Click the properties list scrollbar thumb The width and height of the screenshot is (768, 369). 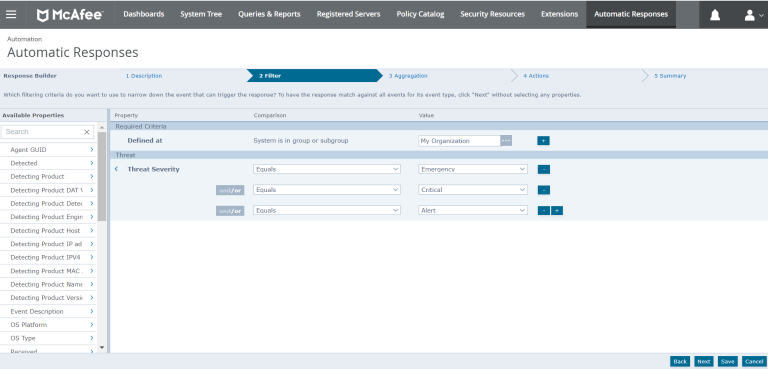[x=102, y=176]
